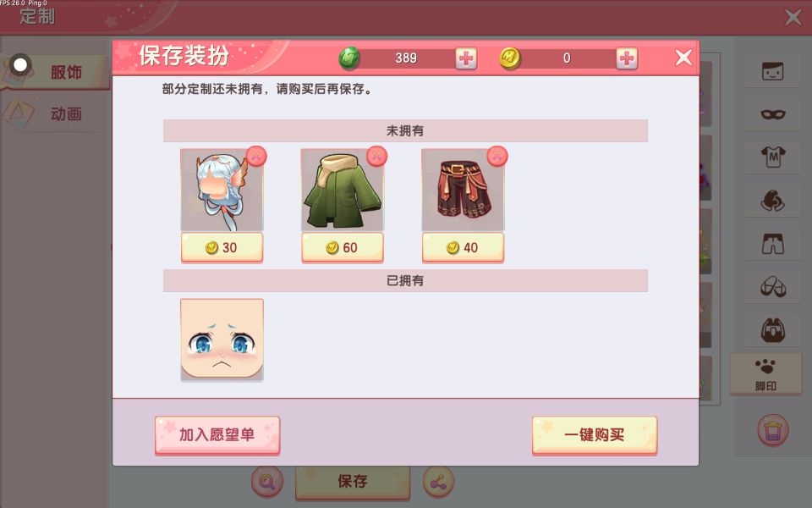Viewport: 812px width, 508px height.
Task: Select the owned crying face thumbnail
Action: [222, 340]
